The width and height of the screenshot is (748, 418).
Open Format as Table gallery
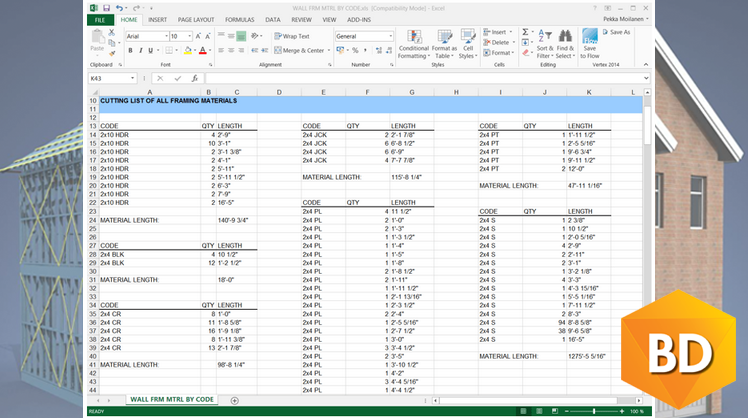pyautogui.click(x=444, y=44)
